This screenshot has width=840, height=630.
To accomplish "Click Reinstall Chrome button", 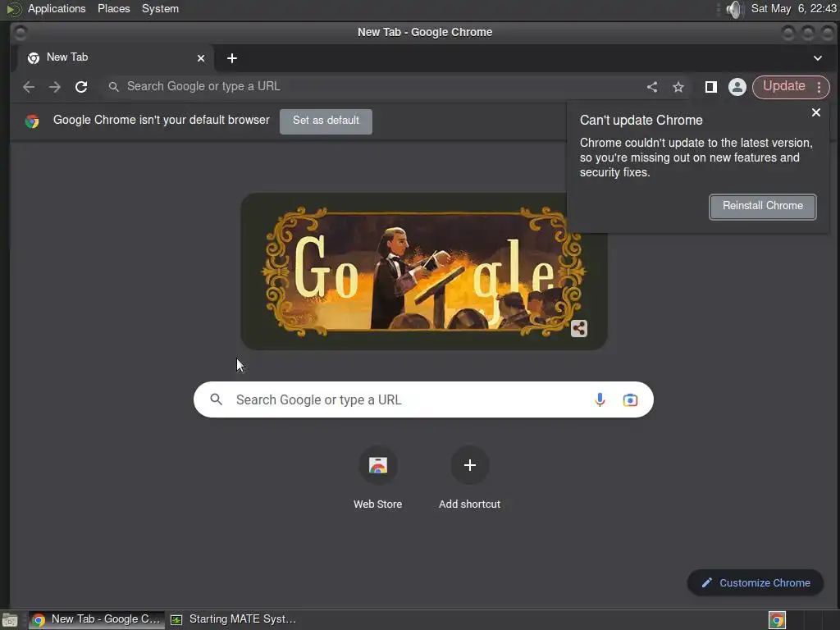I will [x=763, y=206].
